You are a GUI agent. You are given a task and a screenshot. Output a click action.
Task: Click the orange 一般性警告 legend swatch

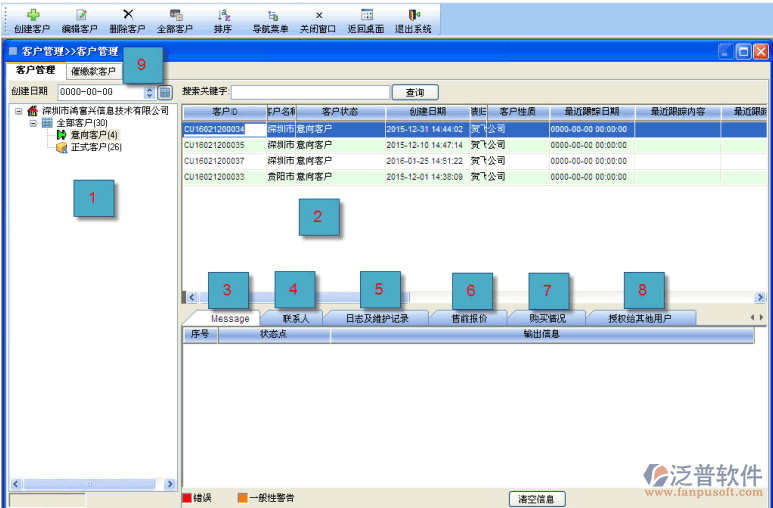pyautogui.click(x=243, y=498)
